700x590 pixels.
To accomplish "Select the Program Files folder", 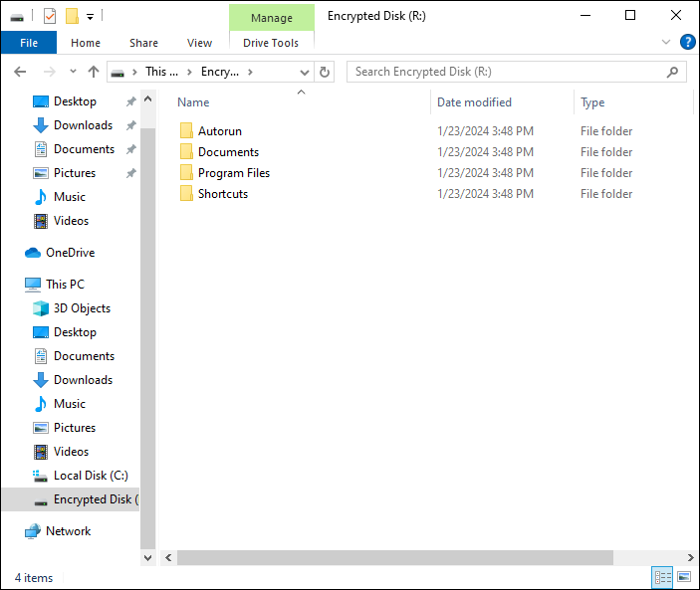I will tap(233, 173).
